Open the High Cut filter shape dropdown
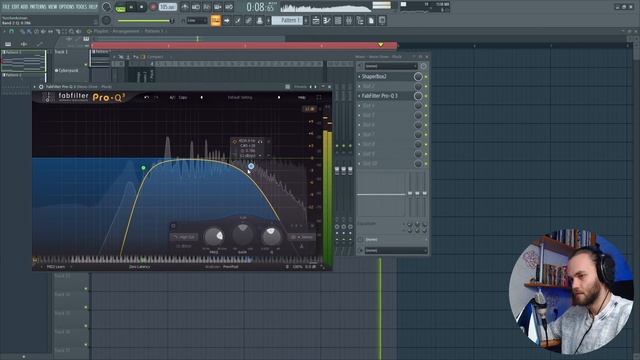Viewport: 640px width, 360px height. coord(184,237)
